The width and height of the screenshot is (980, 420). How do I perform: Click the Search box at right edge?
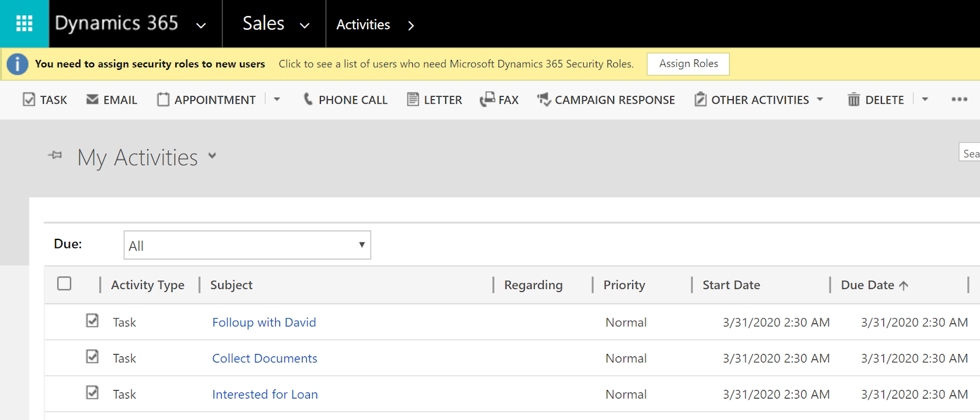970,152
